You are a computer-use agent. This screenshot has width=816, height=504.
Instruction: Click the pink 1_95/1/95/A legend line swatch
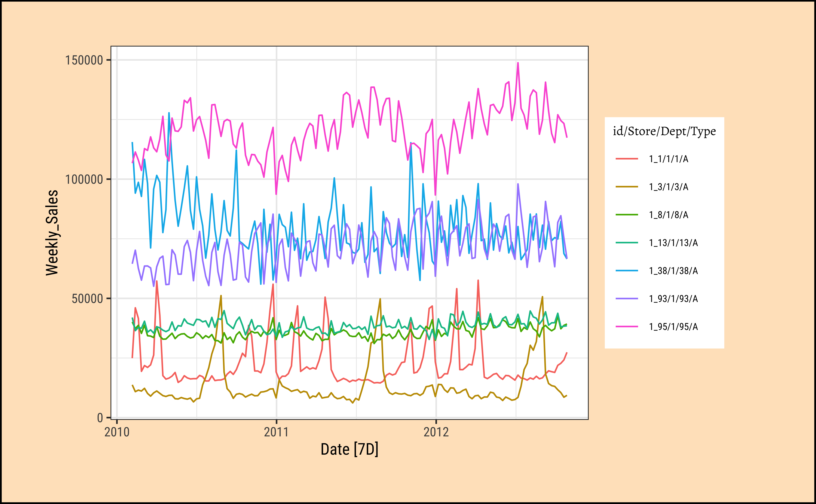pyautogui.click(x=627, y=327)
